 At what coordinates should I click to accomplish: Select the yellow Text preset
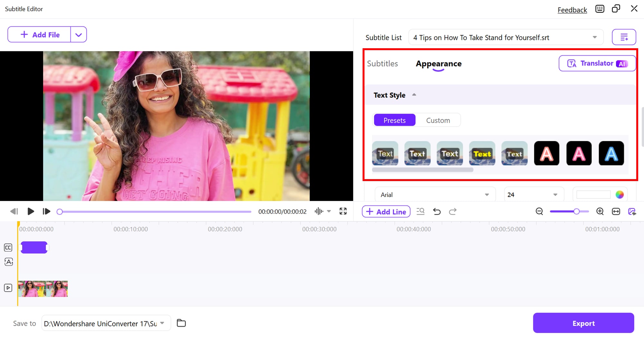coord(482,153)
